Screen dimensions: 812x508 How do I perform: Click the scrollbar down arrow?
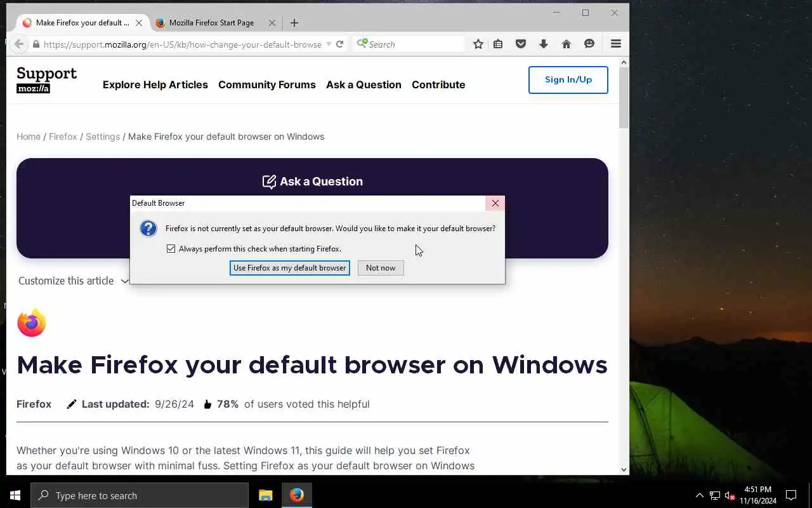tap(624, 470)
